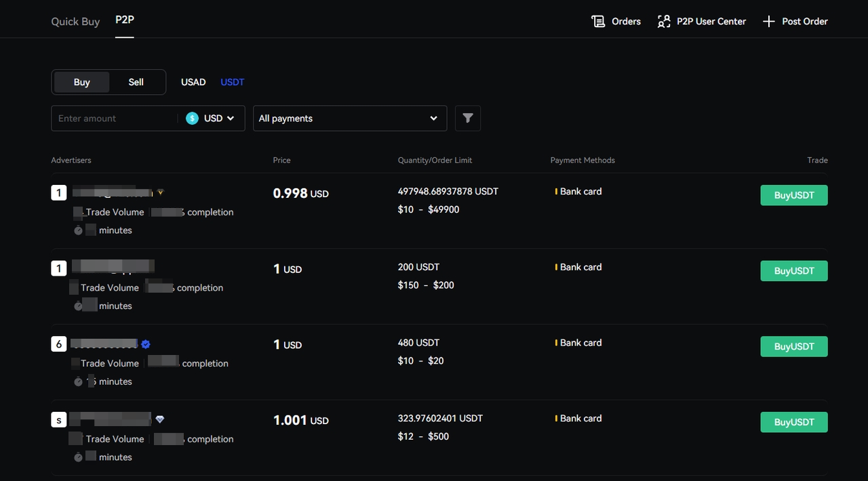Click the Price column header

[x=282, y=161]
